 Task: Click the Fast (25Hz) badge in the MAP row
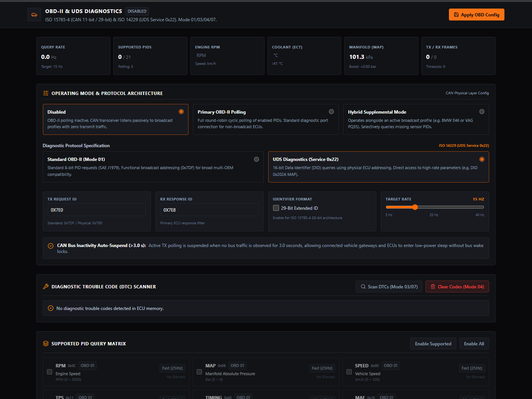(322, 368)
